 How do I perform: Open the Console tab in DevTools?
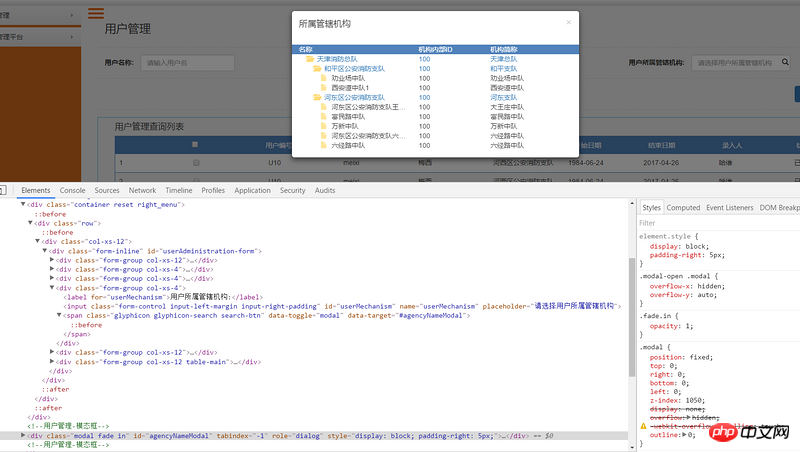72,190
